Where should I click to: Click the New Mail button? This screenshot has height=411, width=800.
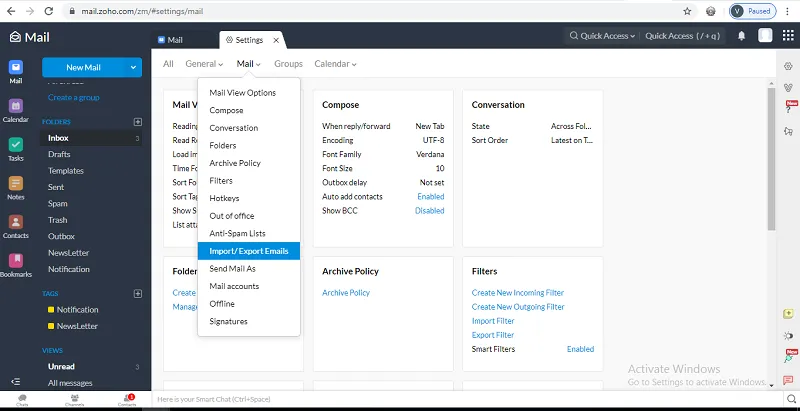point(83,67)
